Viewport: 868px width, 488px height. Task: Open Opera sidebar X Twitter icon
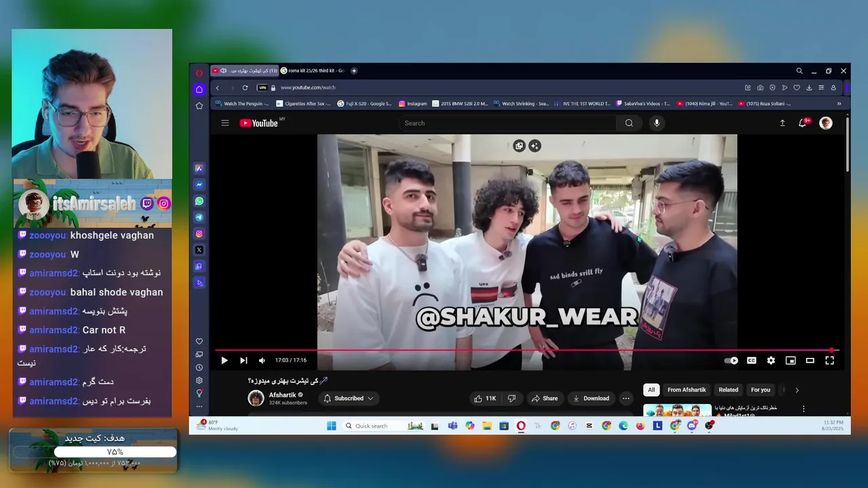coord(199,250)
